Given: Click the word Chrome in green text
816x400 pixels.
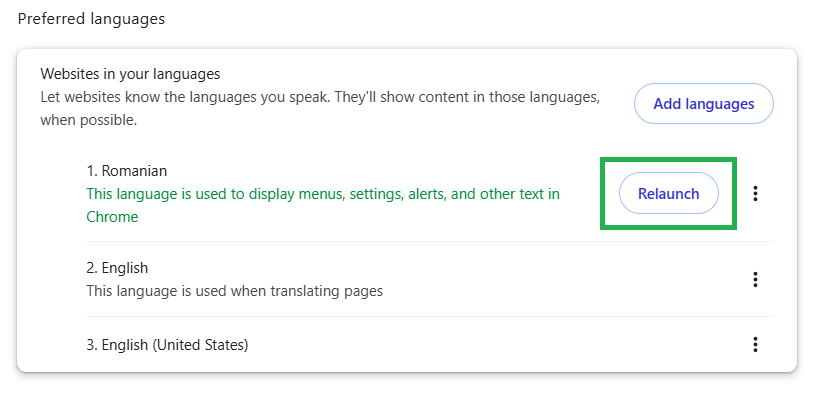Looking at the screenshot, I should 112,217.
